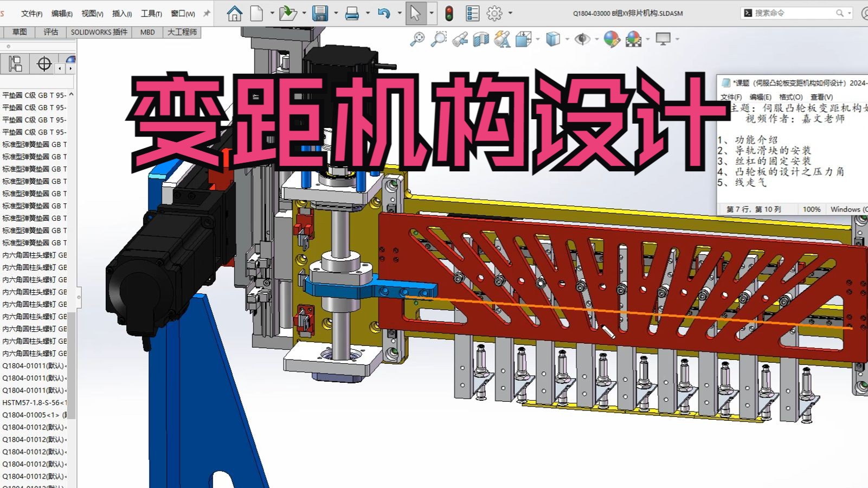Click in the 搜索命令 search field

click(796, 12)
